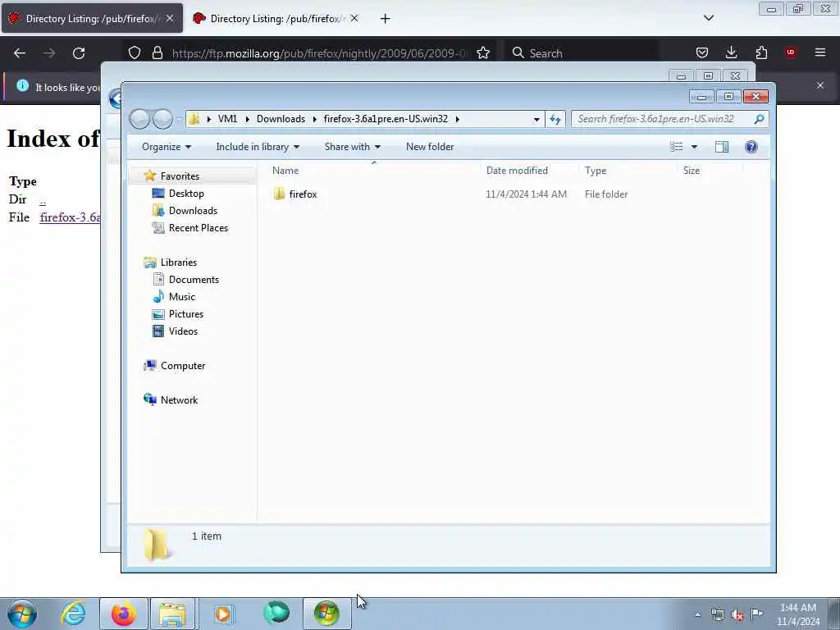Open Firefox hamburger application menu
840x630 pixels.
point(820,53)
